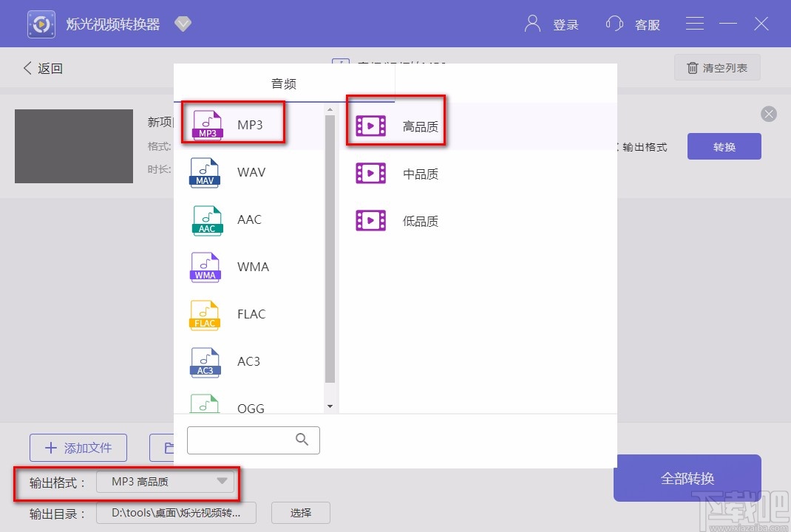Select the FLAC format icon
The height and width of the screenshot is (532, 791).
pos(205,314)
